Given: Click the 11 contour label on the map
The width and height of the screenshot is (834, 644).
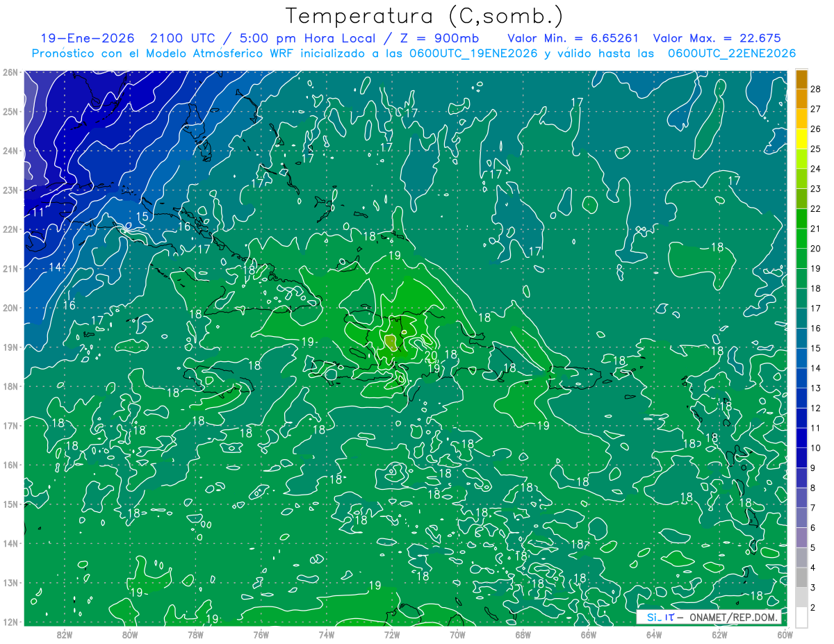Looking at the screenshot, I should (x=38, y=212).
